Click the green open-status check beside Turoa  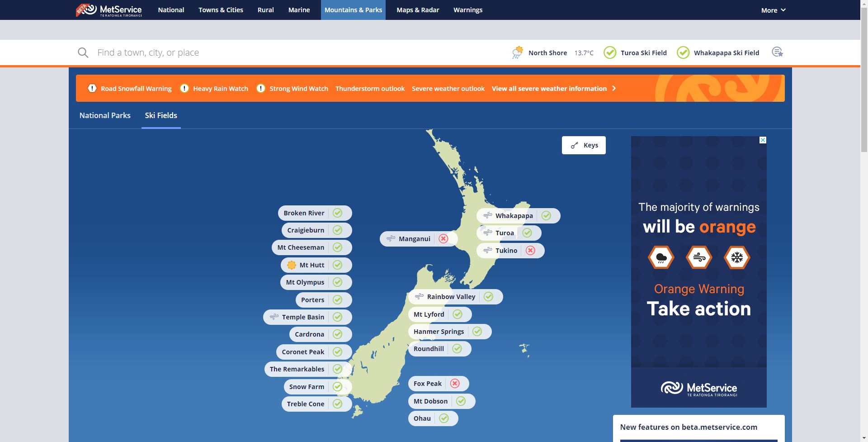pyautogui.click(x=527, y=233)
